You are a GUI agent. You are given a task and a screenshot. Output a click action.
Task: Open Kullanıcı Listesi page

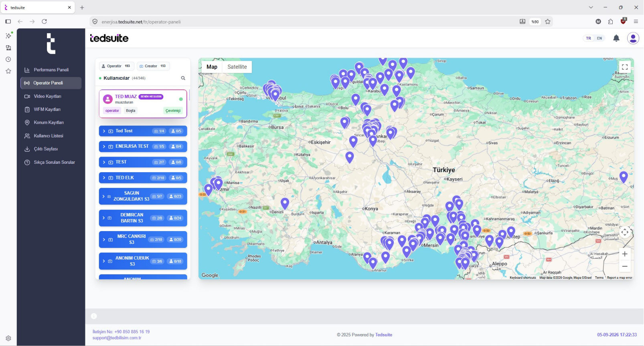click(x=51, y=136)
